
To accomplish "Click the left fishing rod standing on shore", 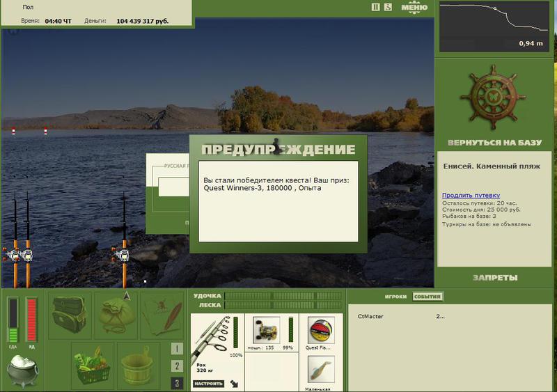I will pyautogui.click(x=15, y=240).
